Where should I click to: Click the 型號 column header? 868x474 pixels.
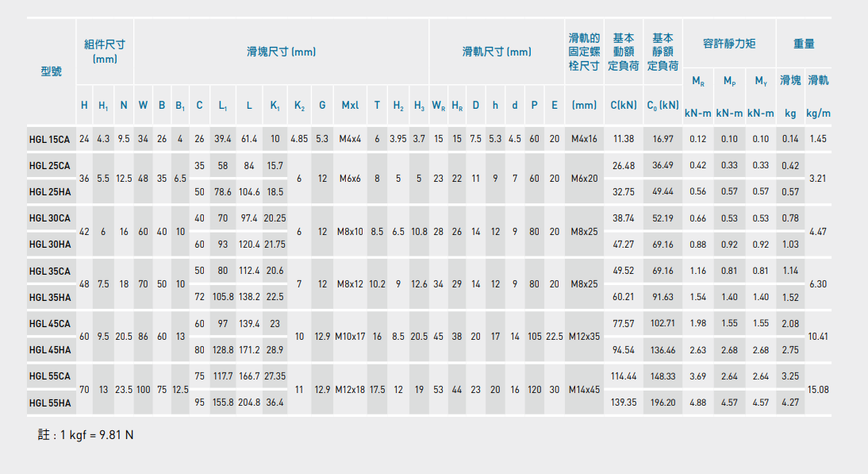(51, 71)
